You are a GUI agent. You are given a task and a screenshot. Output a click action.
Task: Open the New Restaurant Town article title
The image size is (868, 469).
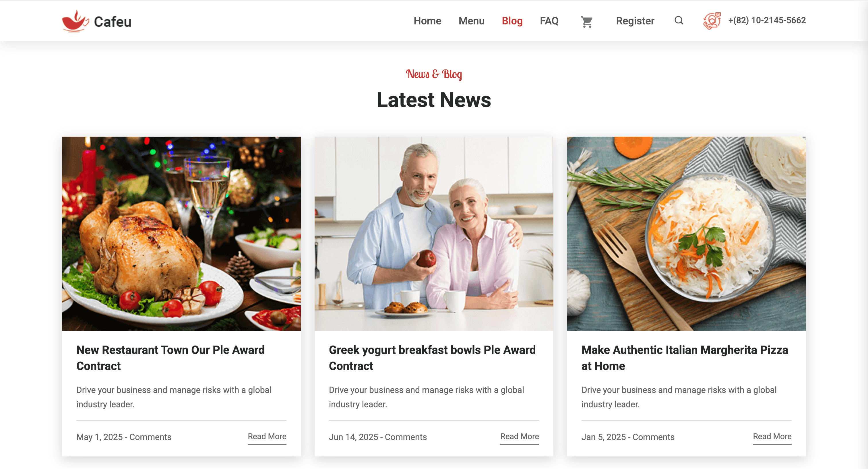pyautogui.click(x=170, y=358)
